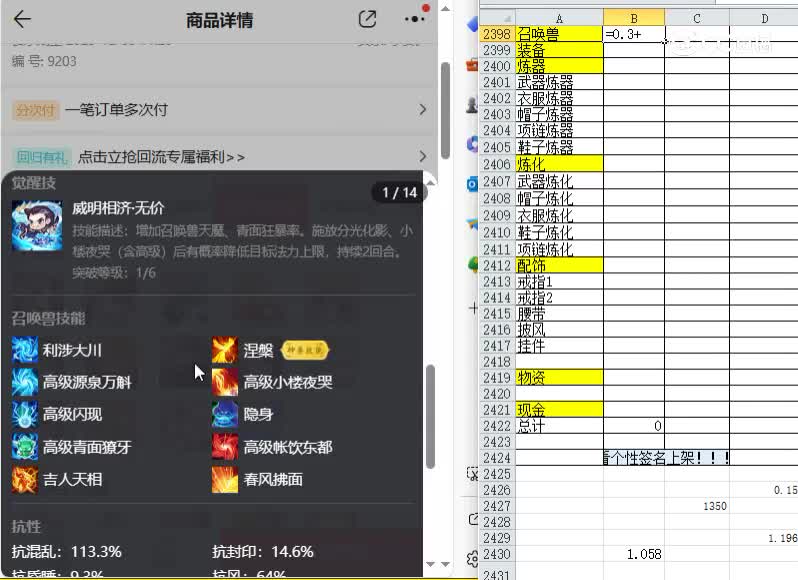Click the 个性签名上架 cell
This screenshot has height=580, width=798.
click(x=666, y=458)
